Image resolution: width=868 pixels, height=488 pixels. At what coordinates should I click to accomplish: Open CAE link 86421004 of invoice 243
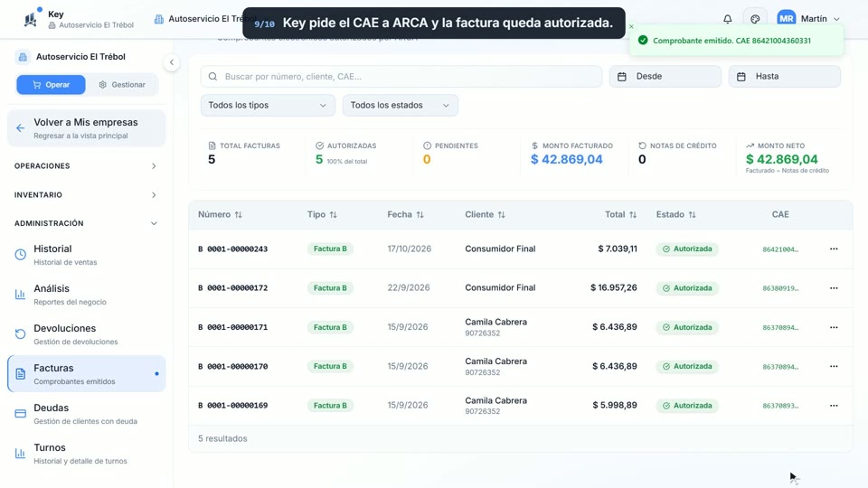coord(780,249)
